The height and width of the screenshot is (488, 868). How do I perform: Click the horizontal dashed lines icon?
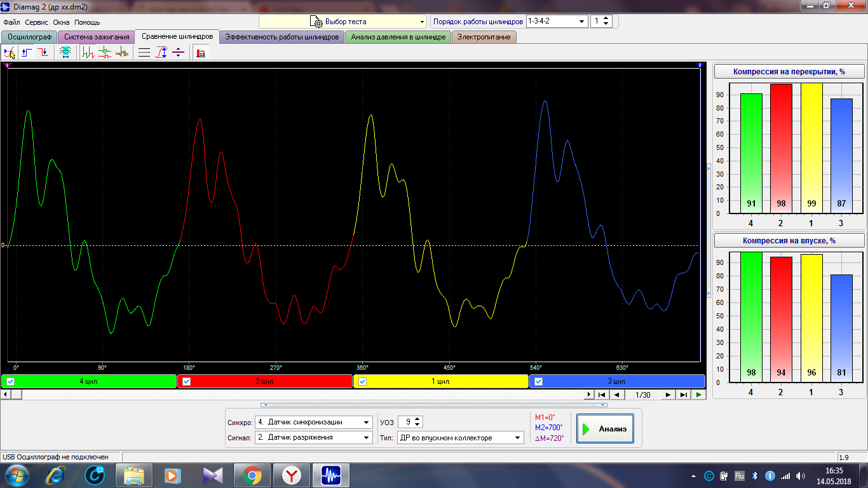[144, 53]
